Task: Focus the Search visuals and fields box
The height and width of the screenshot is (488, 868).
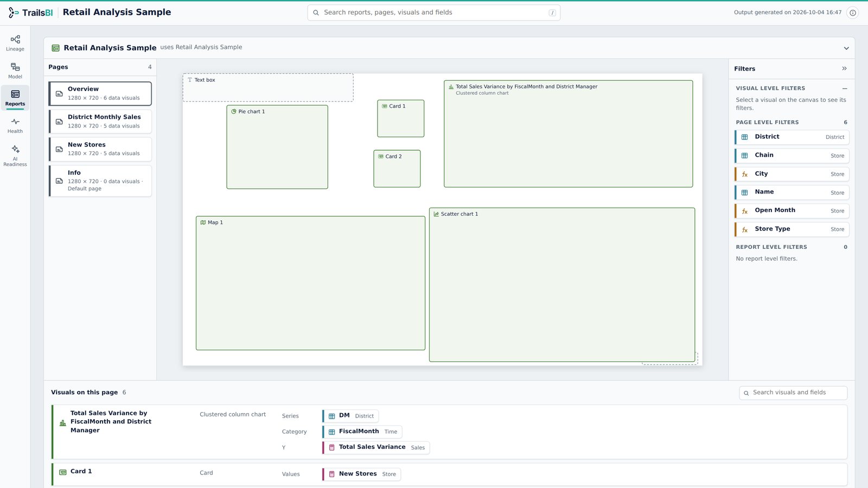Action: [793, 393]
